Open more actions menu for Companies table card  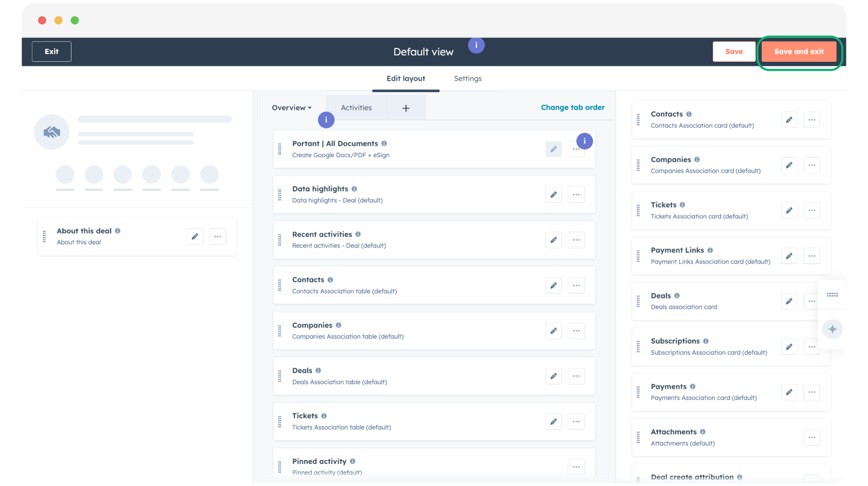point(576,331)
